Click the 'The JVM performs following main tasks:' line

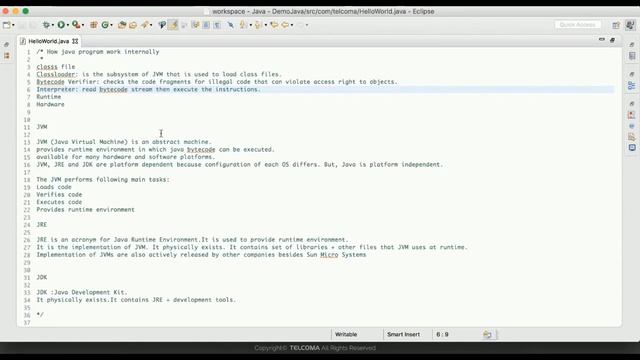(103, 180)
